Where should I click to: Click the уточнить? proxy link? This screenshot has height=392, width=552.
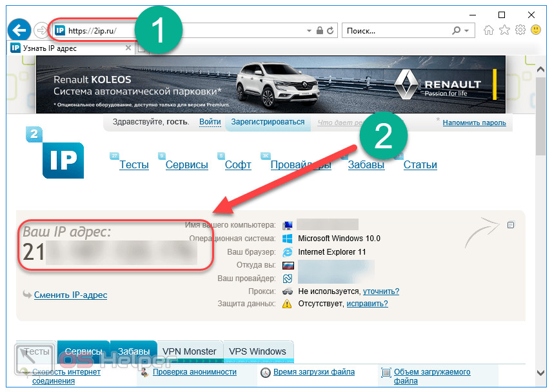coord(381,291)
